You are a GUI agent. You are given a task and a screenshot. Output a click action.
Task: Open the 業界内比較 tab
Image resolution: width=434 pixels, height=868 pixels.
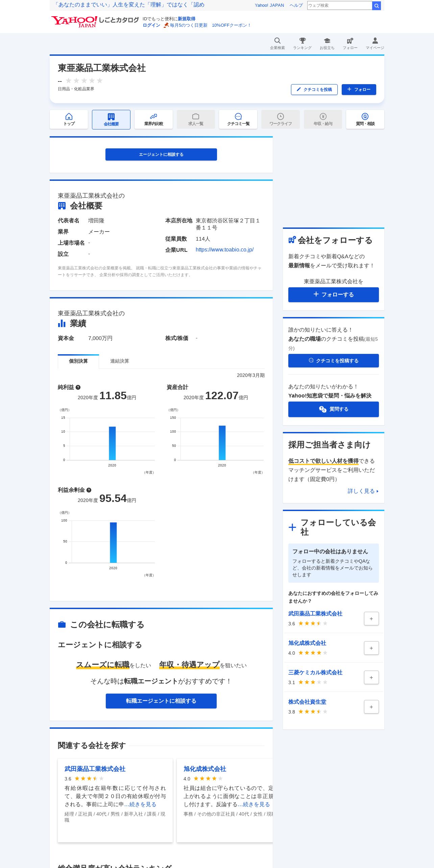pyautogui.click(x=153, y=119)
